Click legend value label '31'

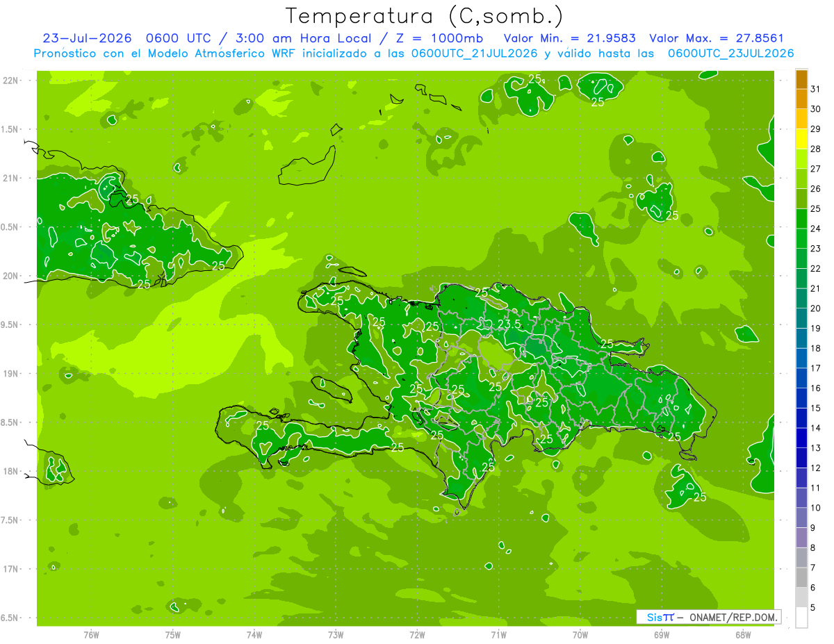click(x=816, y=88)
